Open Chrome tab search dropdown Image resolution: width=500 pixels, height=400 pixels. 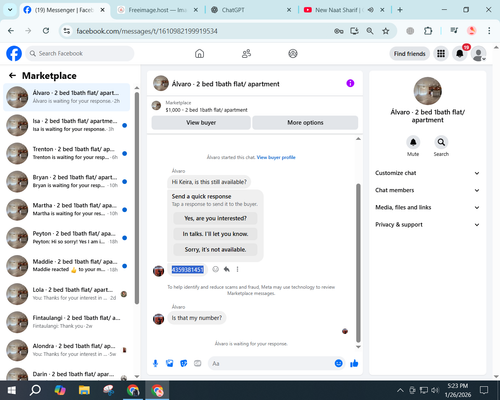(10, 10)
